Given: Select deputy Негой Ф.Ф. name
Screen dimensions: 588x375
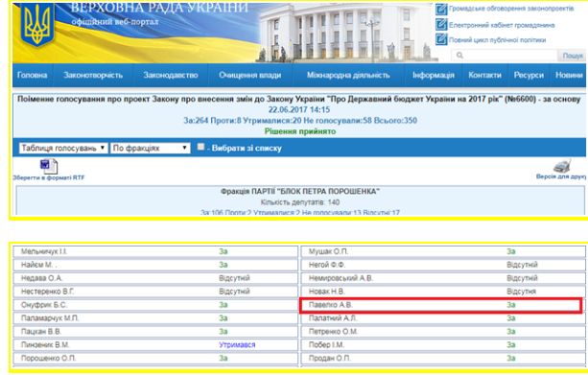Looking at the screenshot, I should point(327,265).
